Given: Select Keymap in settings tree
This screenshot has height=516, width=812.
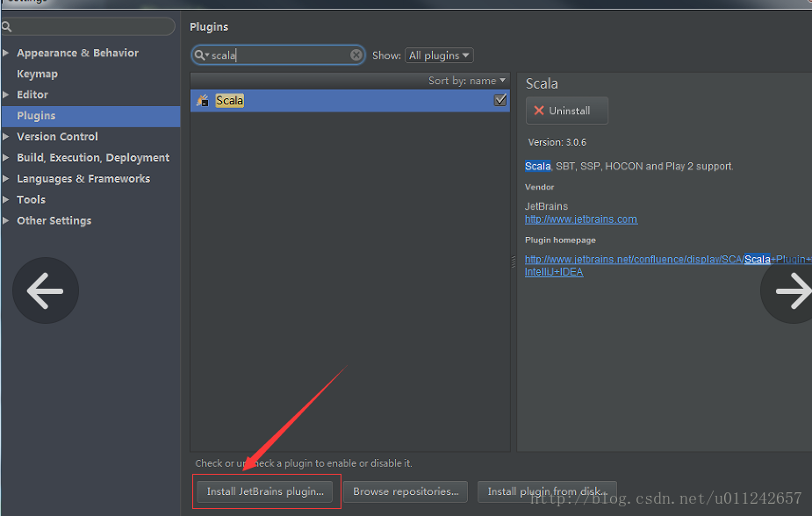Looking at the screenshot, I should (x=37, y=74).
